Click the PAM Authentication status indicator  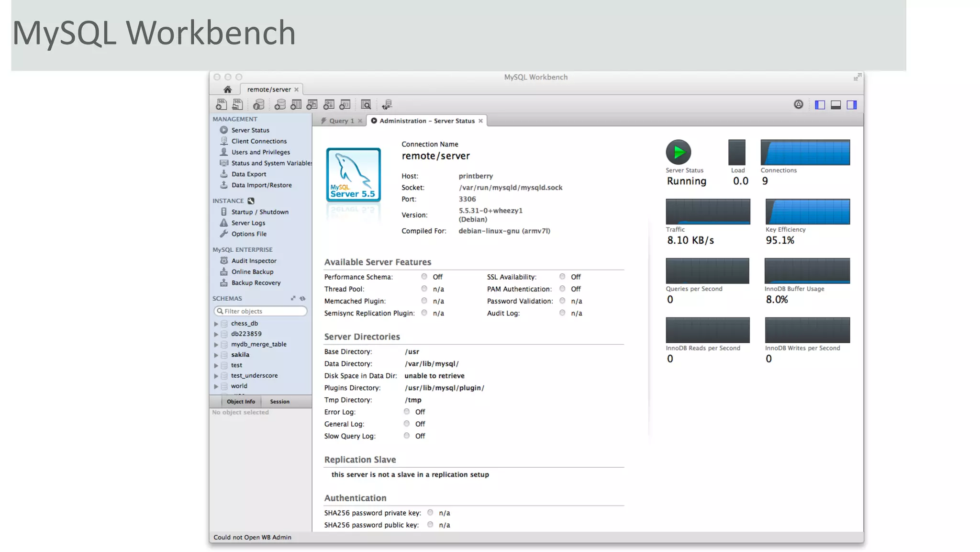562,289
